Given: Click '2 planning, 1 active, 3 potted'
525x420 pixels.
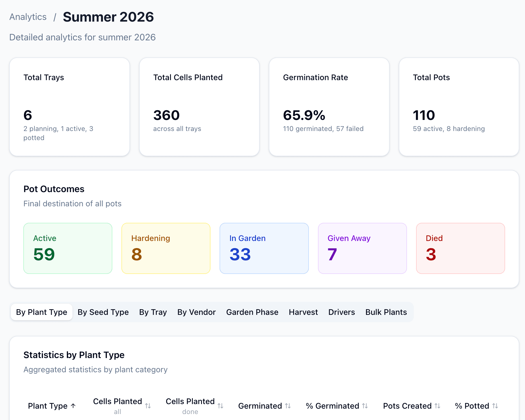Looking at the screenshot, I should point(58,133).
